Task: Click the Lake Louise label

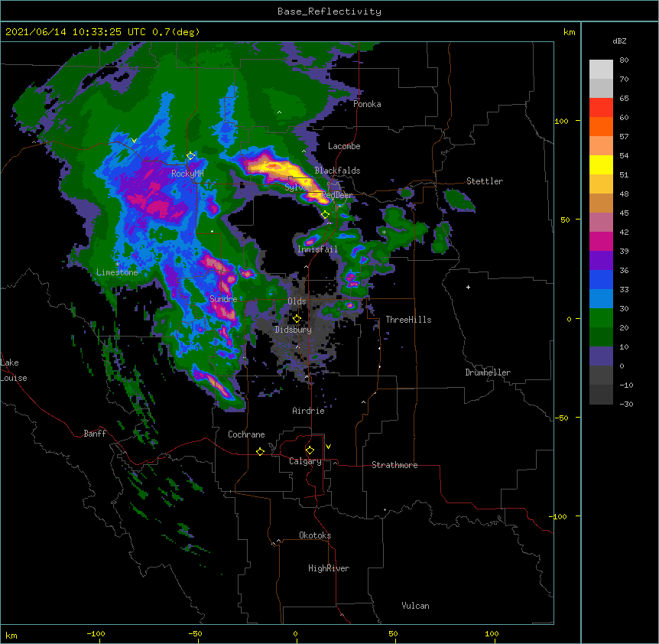Action: (14, 370)
